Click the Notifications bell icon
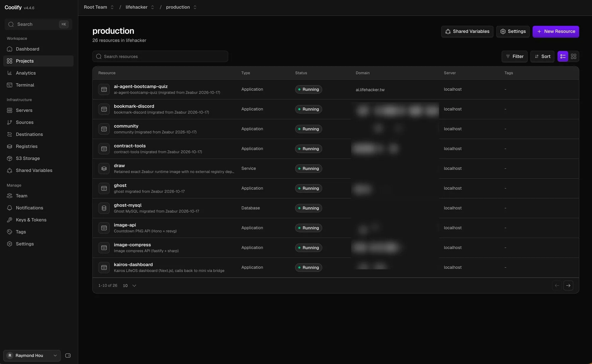Viewport: 592px width, 364px height. tap(9, 208)
